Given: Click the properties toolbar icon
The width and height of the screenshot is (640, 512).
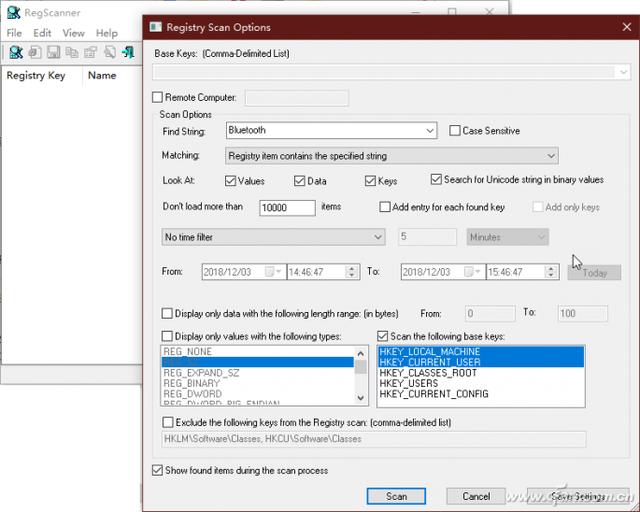Looking at the screenshot, I should [90, 52].
